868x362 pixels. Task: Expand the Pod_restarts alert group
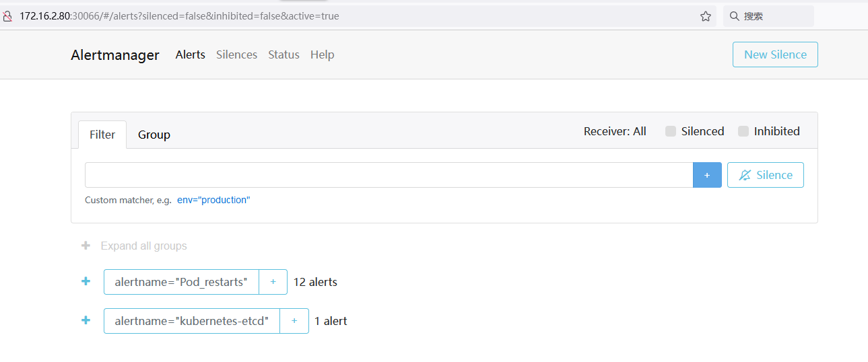pyautogui.click(x=86, y=281)
